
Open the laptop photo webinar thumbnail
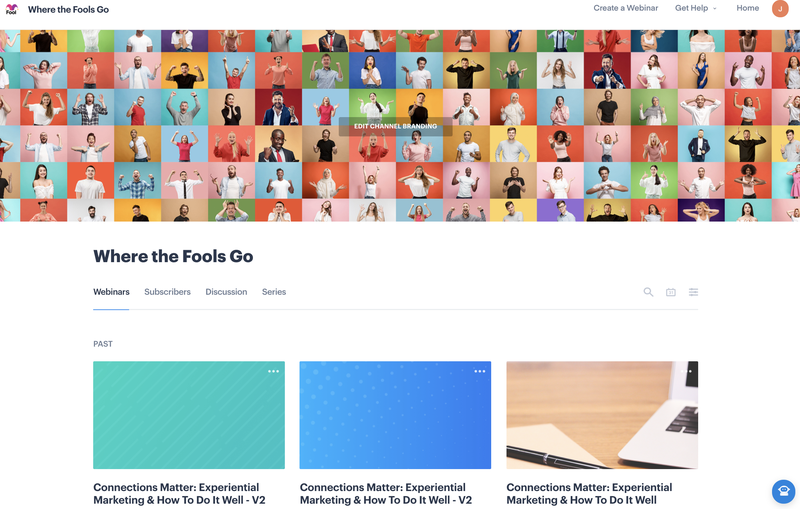point(602,415)
